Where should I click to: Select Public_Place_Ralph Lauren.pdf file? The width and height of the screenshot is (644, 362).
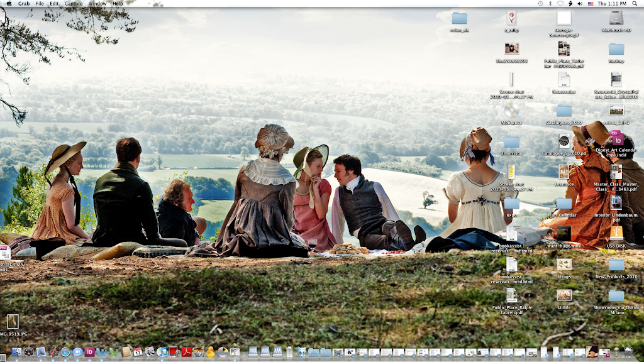[511, 295]
